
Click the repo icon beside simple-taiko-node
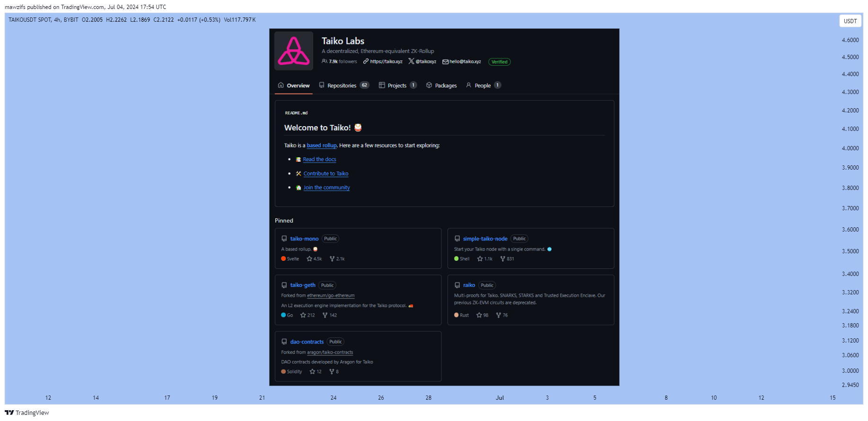[457, 239]
